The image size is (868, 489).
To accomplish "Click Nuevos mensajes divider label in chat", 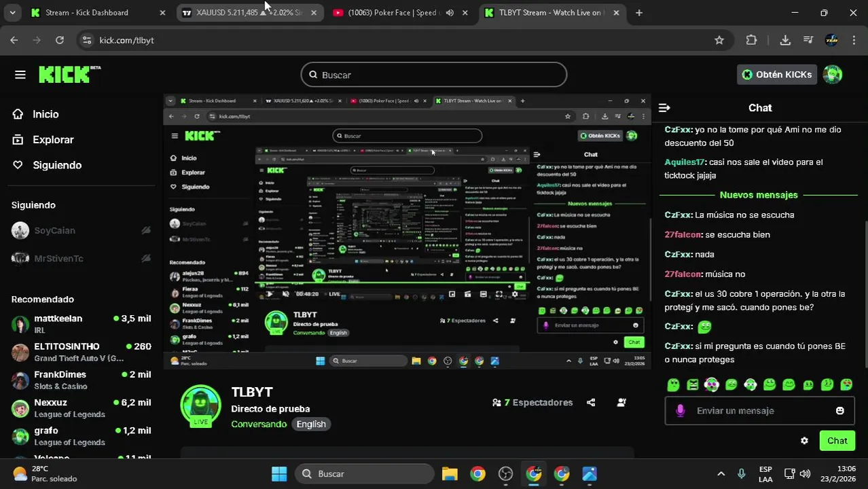I will [x=759, y=195].
